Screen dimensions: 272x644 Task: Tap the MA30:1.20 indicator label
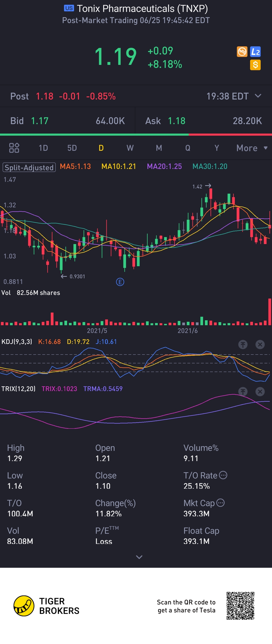pos(210,166)
